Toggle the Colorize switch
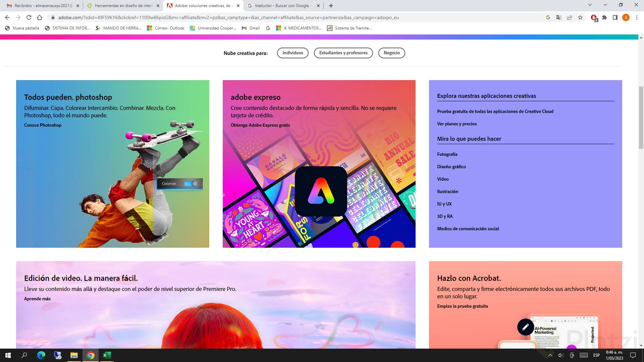The width and height of the screenshot is (644, 362). [191, 184]
